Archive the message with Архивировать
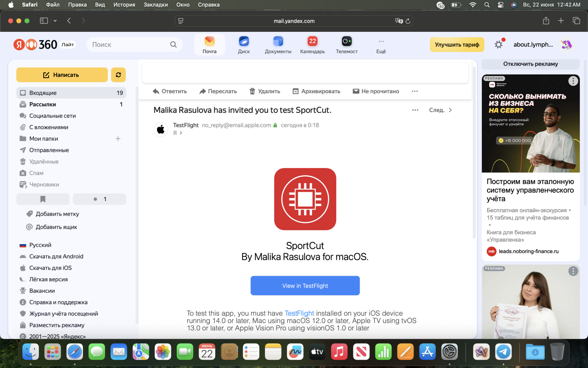Viewport: 588px width, 368px height. [316, 91]
